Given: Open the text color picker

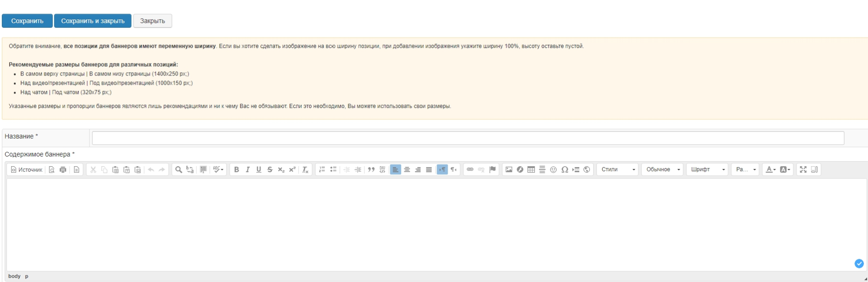Looking at the screenshot, I should pyautogui.click(x=770, y=169).
